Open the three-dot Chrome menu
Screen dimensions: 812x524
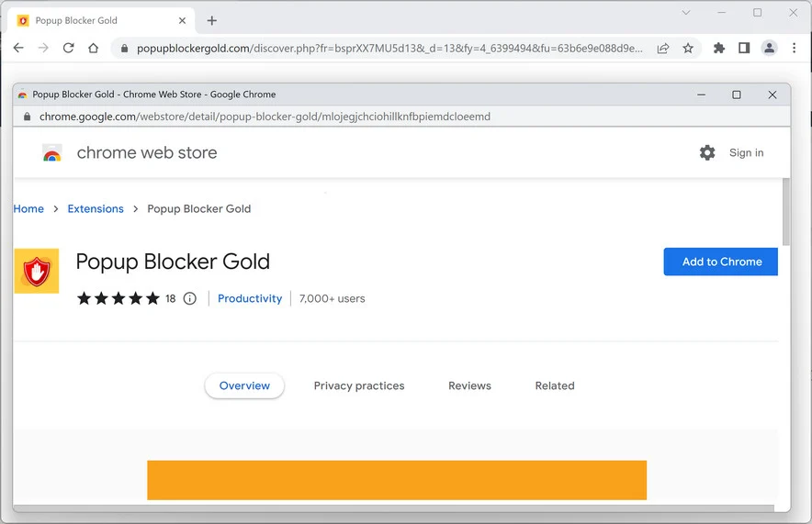(794, 48)
